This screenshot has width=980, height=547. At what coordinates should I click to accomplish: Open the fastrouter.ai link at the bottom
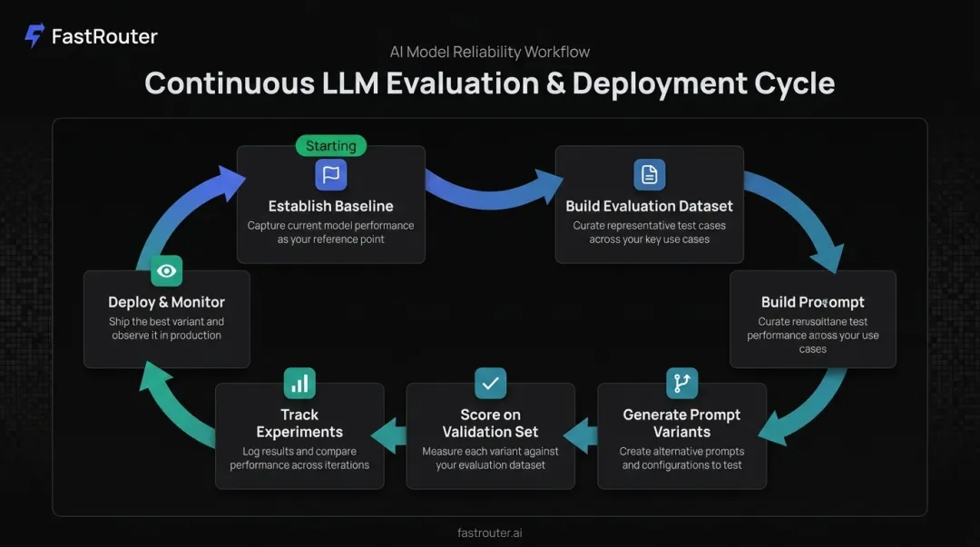click(490, 532)
